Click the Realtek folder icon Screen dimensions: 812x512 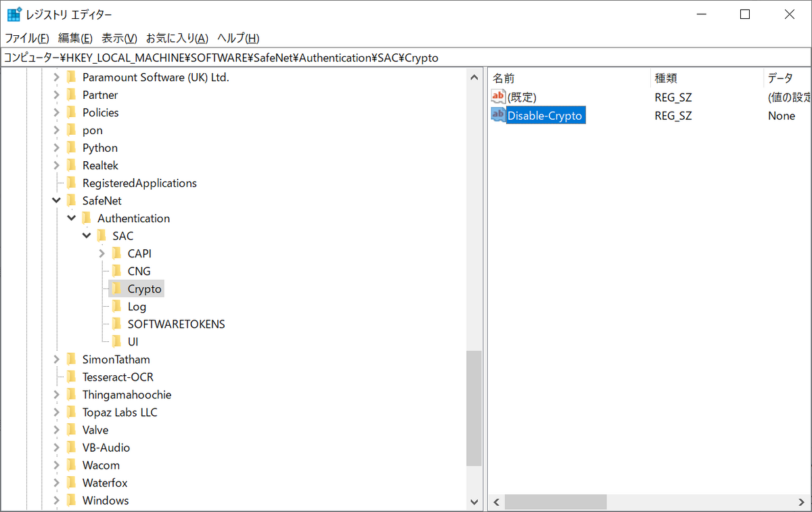point(71,165)
